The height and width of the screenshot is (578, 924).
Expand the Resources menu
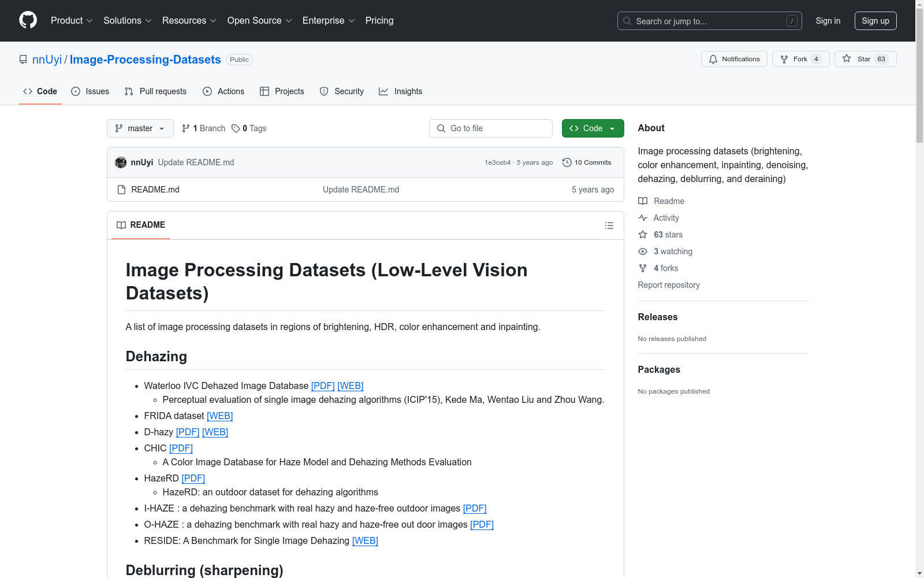(189, 20)
